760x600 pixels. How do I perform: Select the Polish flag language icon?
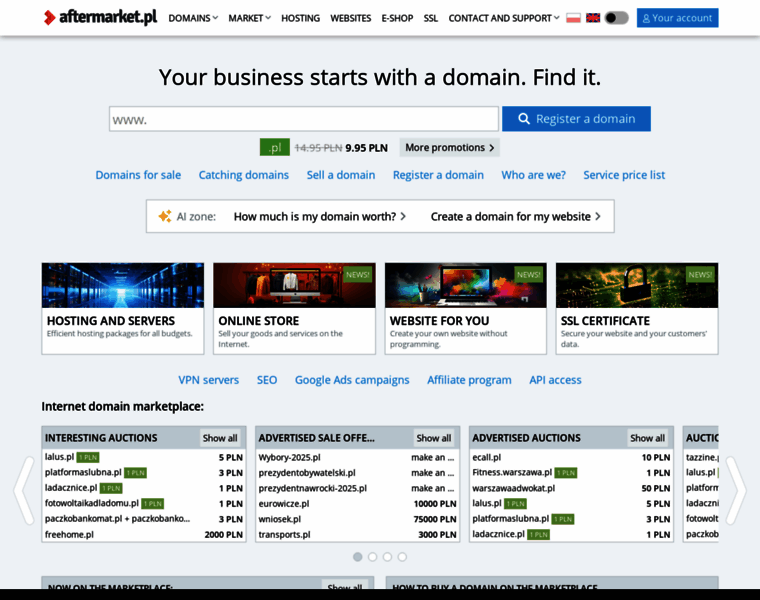(573, 18)
